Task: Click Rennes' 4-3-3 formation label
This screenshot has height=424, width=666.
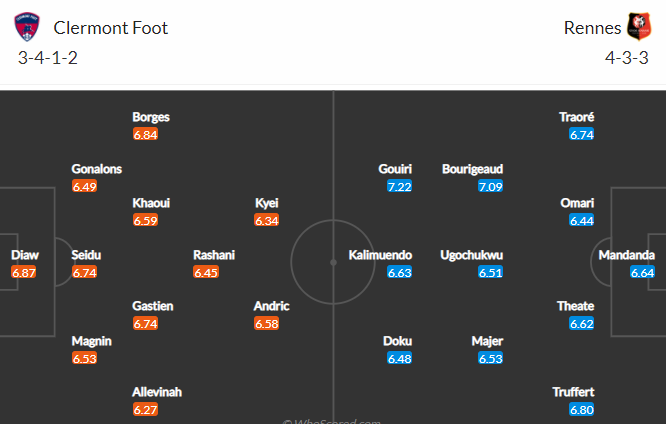Action: (626, 58)
